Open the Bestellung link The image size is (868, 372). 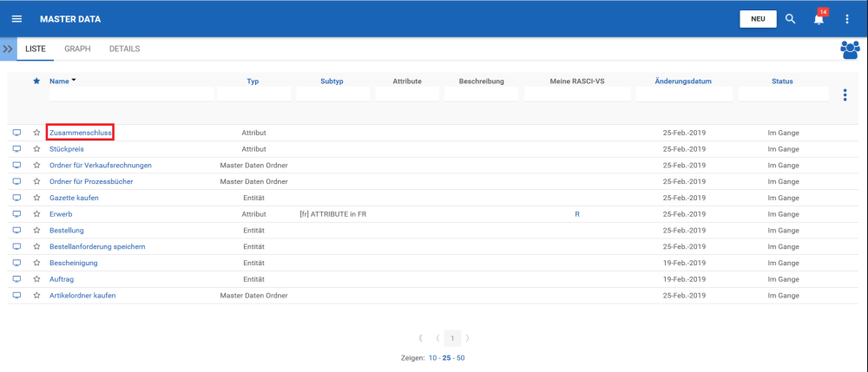(67, 230)
